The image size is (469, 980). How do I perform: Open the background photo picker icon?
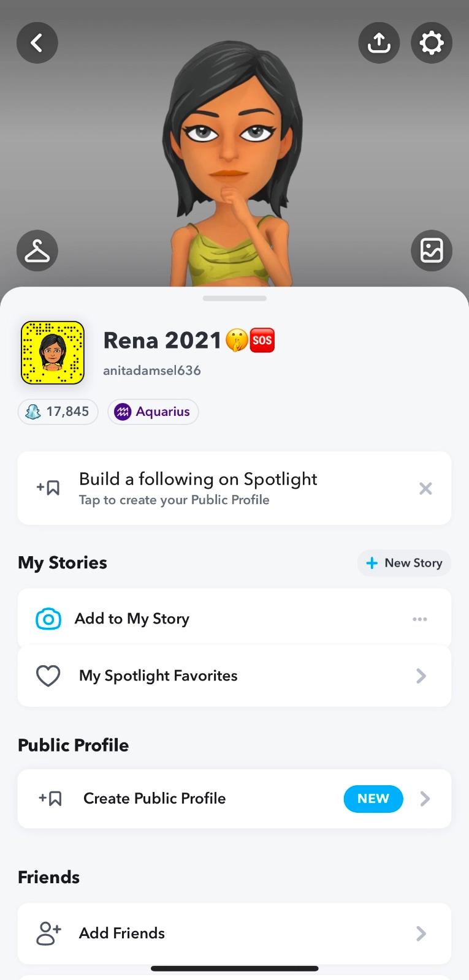tap(432, 251)
